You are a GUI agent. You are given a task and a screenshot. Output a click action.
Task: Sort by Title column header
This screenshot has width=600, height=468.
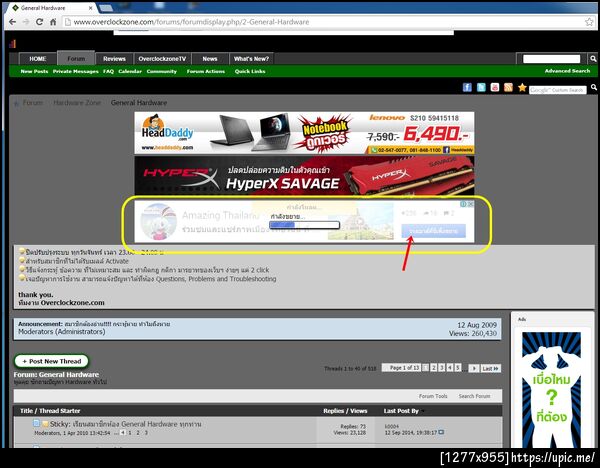[26, 411]
